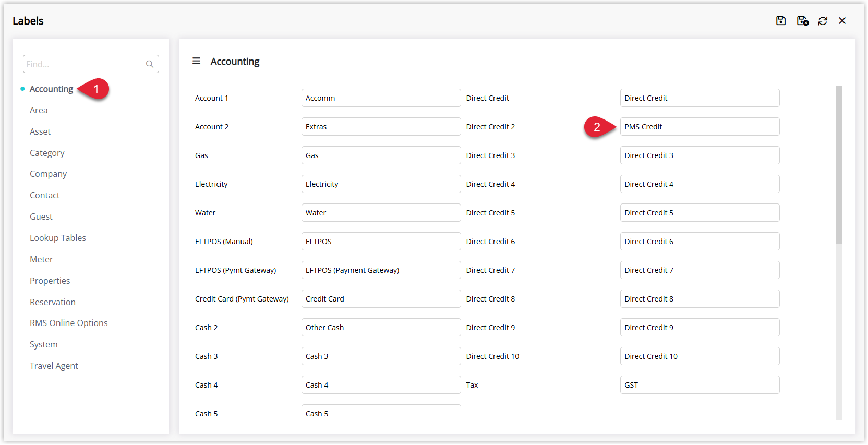
Task: Click the Save and Exit icon
Action: (x=802, y=21)
